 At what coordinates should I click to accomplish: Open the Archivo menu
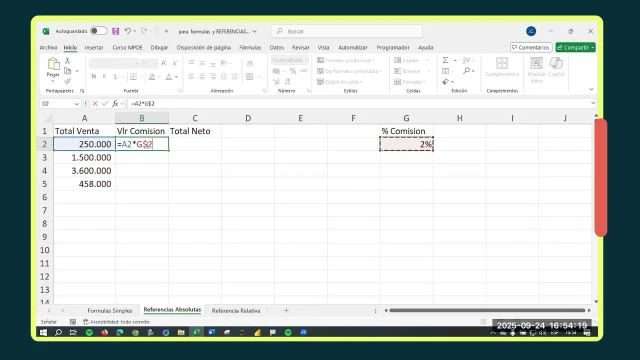(x=48, y=47)
